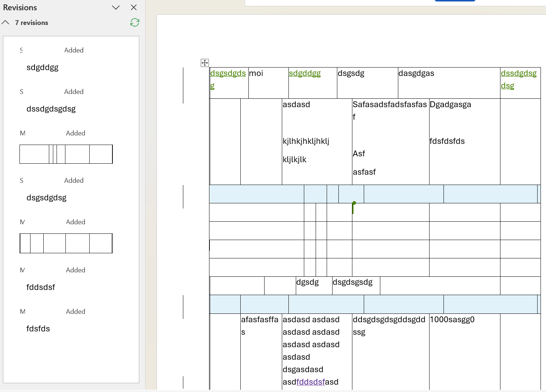Click the cell containing 1000sasgg0
This screenshot has width=546, height=392.
click(453, 320)
